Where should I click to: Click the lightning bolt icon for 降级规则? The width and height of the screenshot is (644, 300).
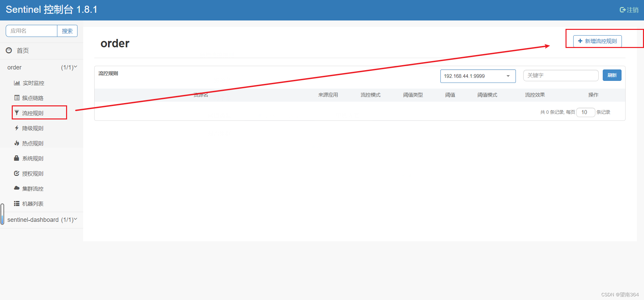coord(17,128)
